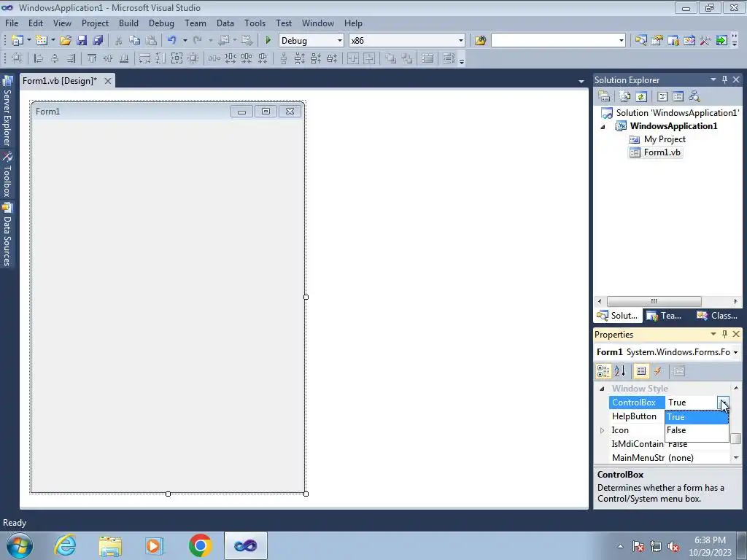This screenshot has height=560, width=747.
Task: Click the Align Lefts layout icon
Action: (x=39, y=58)
